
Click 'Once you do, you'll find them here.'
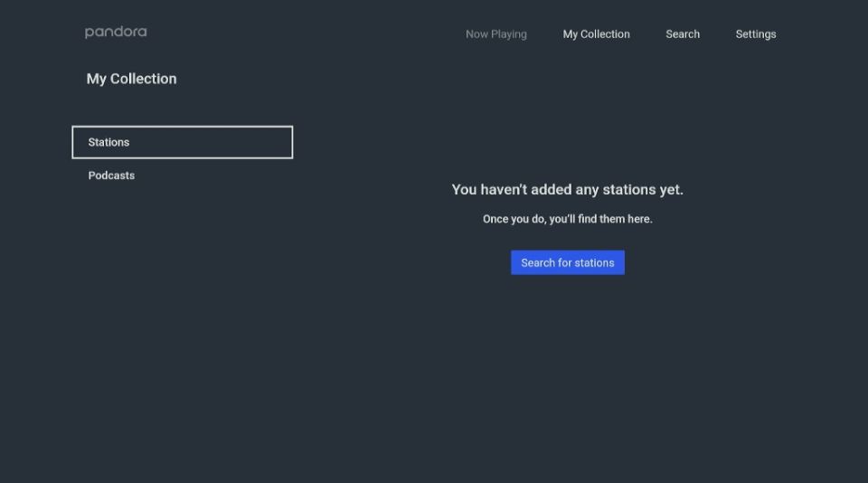(568, 219)
